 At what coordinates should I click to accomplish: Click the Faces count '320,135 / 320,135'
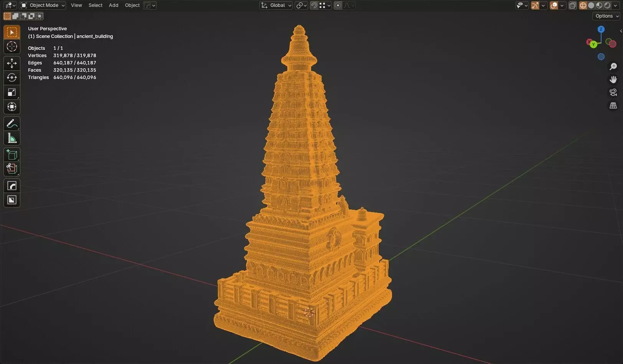click(75, 70)
